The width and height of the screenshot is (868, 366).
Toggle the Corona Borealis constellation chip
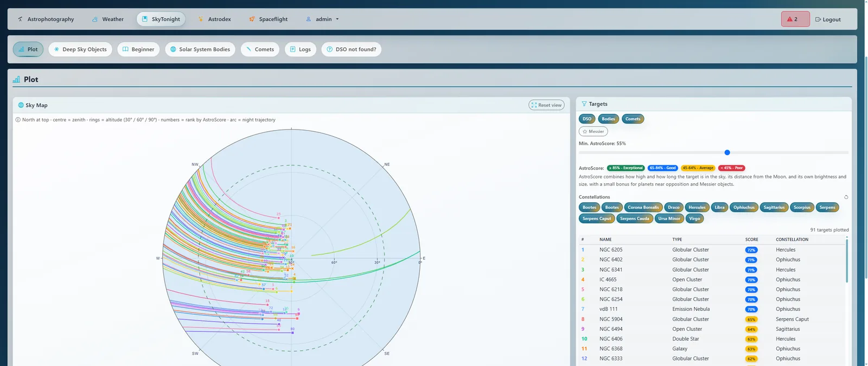coord(643,207)
